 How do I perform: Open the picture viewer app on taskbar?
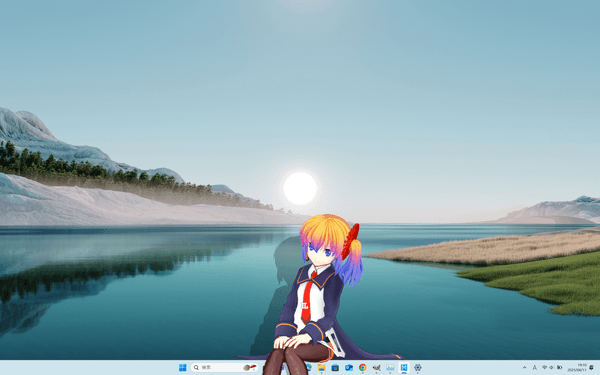click(390, 368)
